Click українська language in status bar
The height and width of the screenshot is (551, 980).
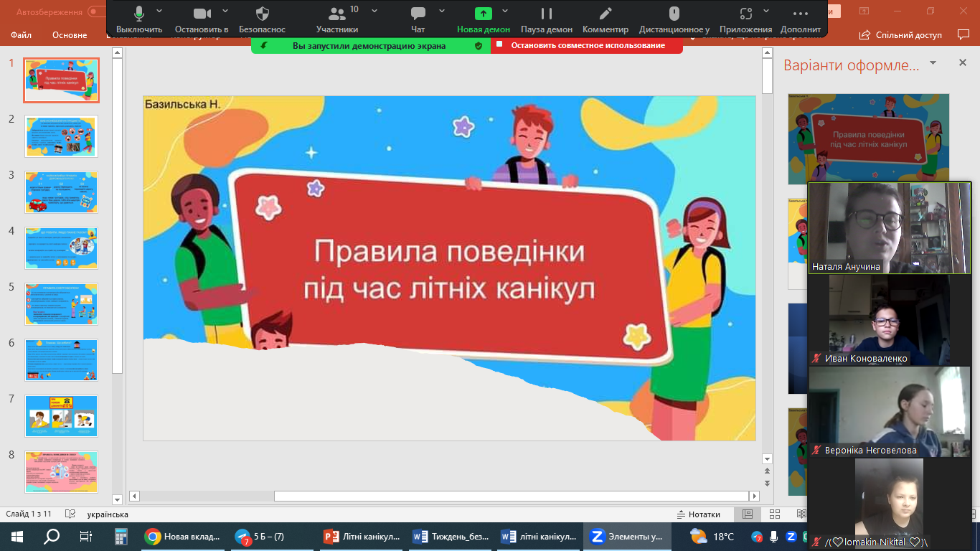click(x=108, y=514)
